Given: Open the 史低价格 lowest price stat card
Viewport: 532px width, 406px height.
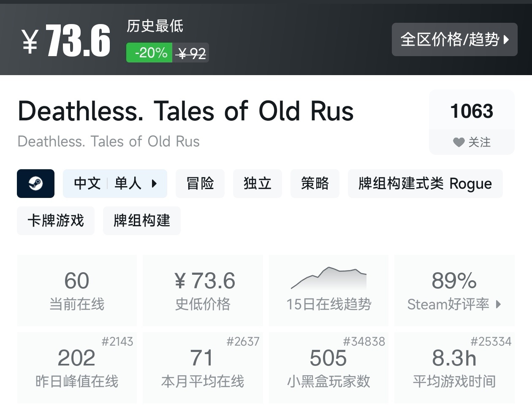Looking at the screenshot, I should 203,290.
